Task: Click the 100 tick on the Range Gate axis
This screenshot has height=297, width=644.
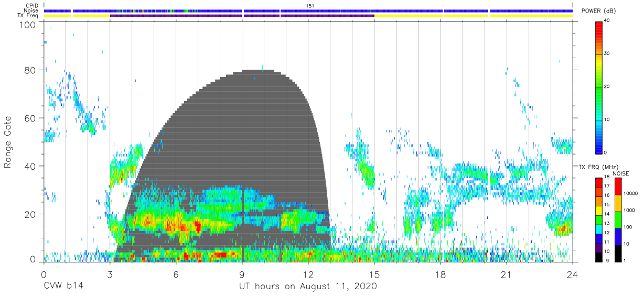Action: tap(28, 25)
